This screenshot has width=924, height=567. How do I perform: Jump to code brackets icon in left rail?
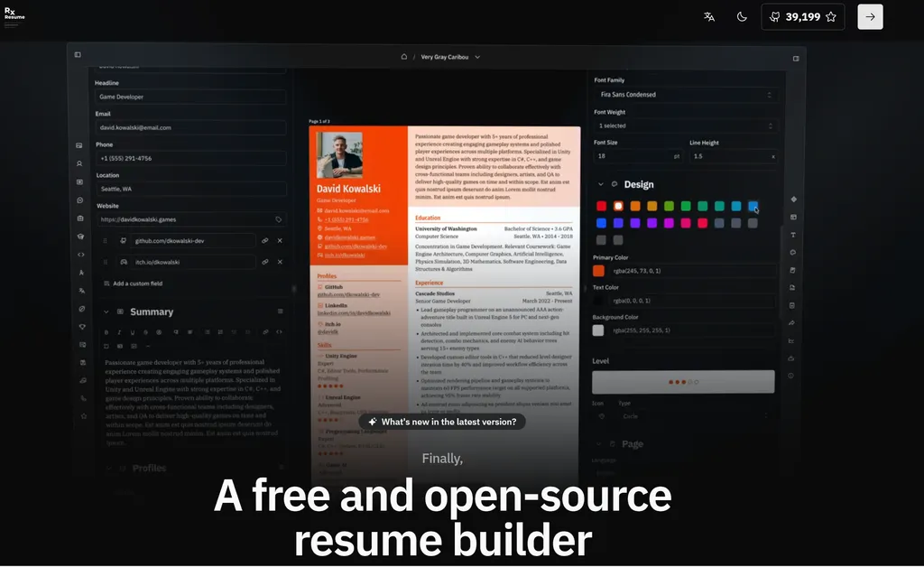coord(80,255)
